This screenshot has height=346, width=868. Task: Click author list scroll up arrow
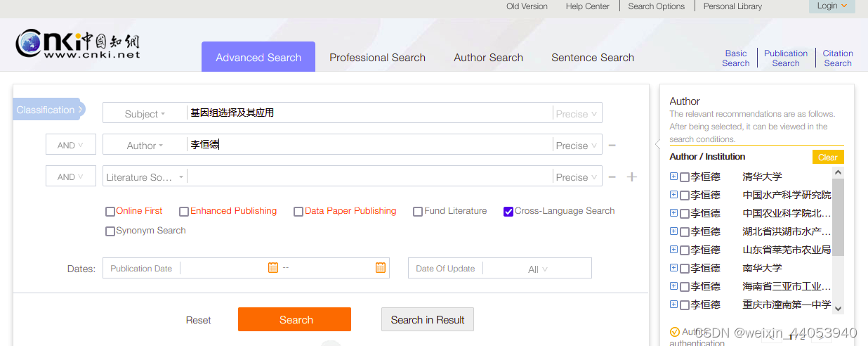pyautogui.click(x=838, y=172)
